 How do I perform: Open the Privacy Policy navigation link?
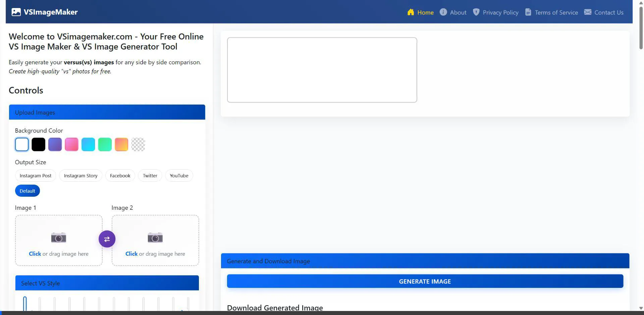click(x=500, y=12)
